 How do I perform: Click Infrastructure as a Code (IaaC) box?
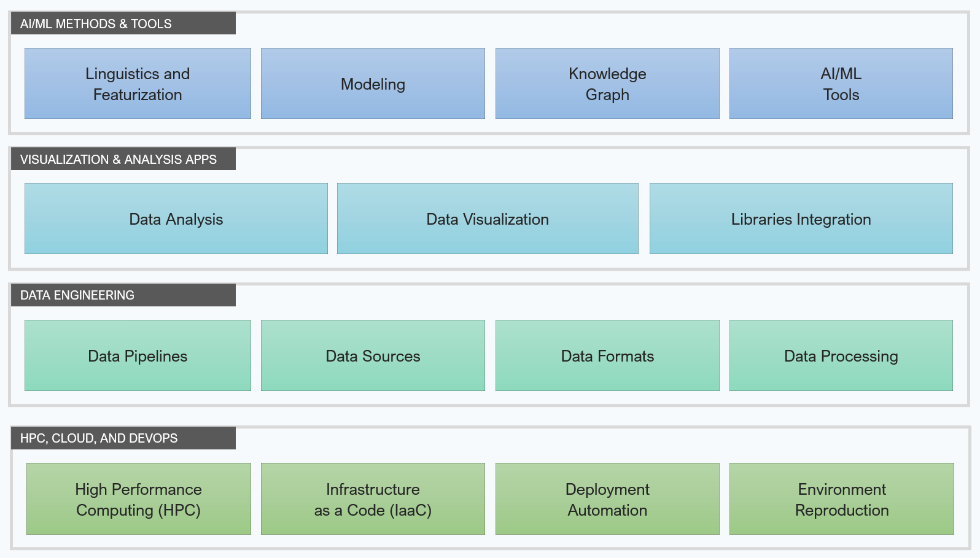click(x=373, y=498)
